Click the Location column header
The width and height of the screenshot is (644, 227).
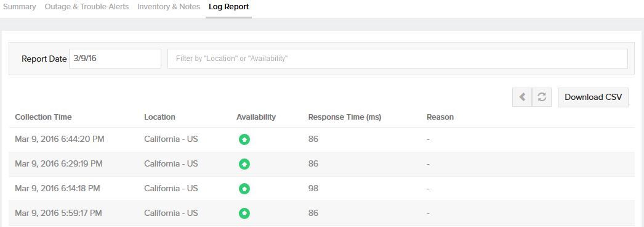(x=159, y=117)
